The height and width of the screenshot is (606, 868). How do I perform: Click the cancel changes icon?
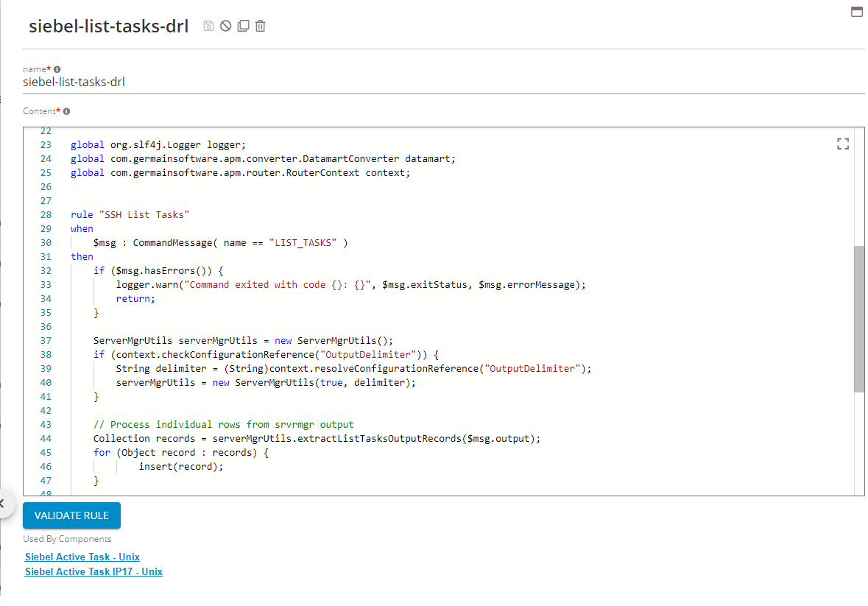point(225,27)
